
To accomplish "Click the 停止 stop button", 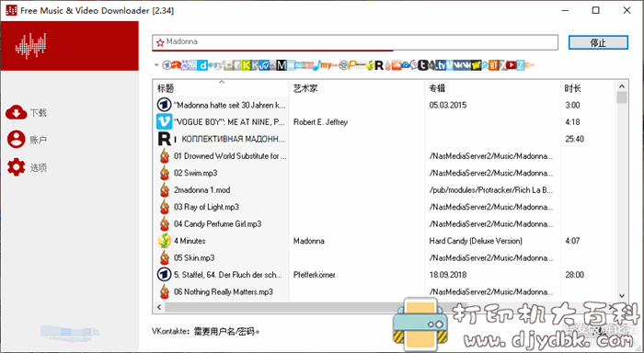I will 598,42.
